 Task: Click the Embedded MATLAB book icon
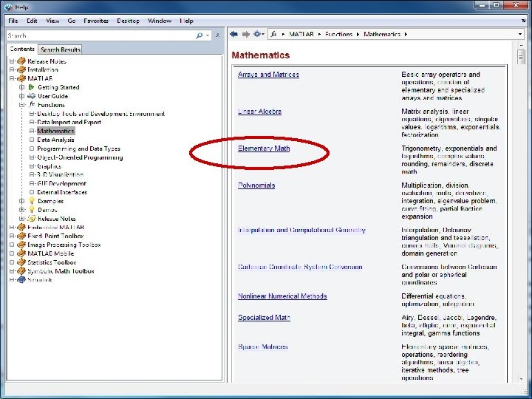click(21, 227)
